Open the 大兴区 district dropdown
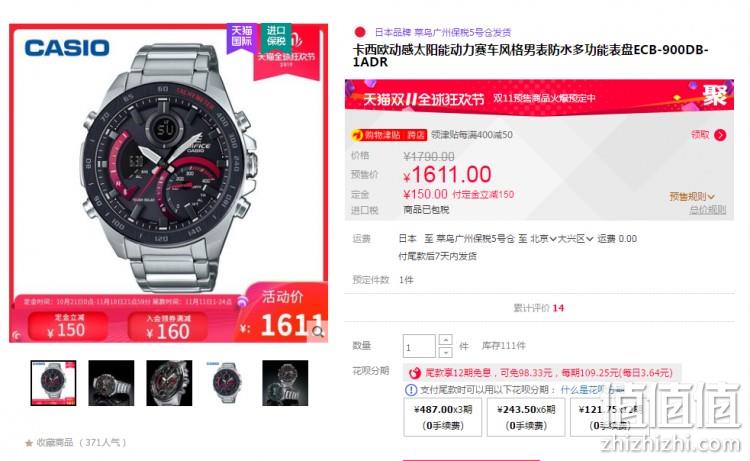This screenshot has width=750, height=461. point(575,239)
